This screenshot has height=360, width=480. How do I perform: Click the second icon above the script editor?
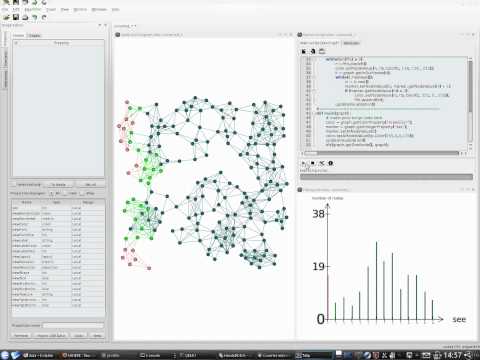313,51
